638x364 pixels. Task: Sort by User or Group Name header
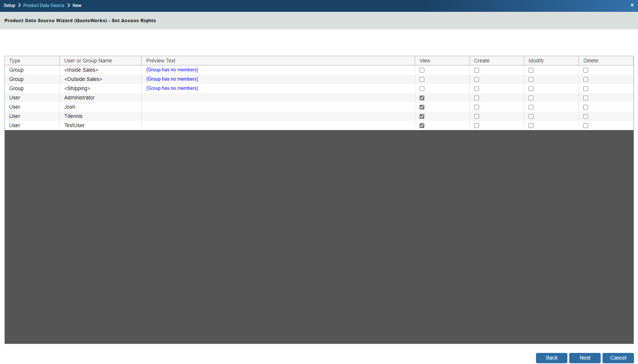(x=88, y=61)
